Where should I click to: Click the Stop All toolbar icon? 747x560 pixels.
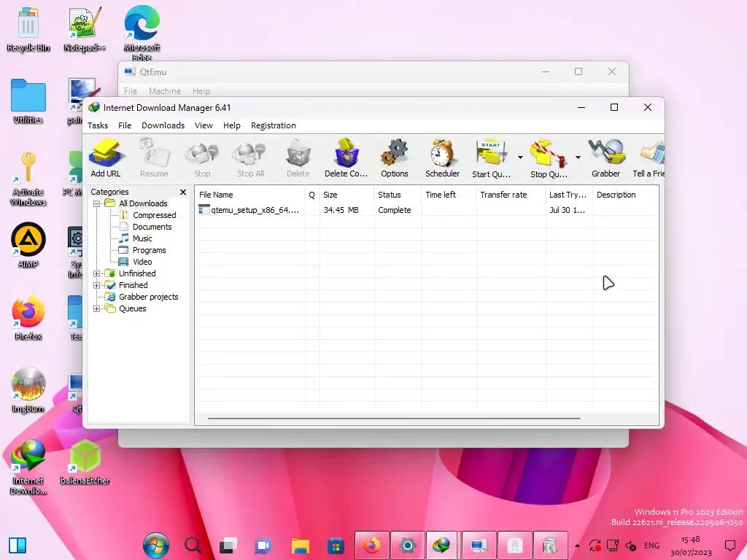tap(250, 158)
